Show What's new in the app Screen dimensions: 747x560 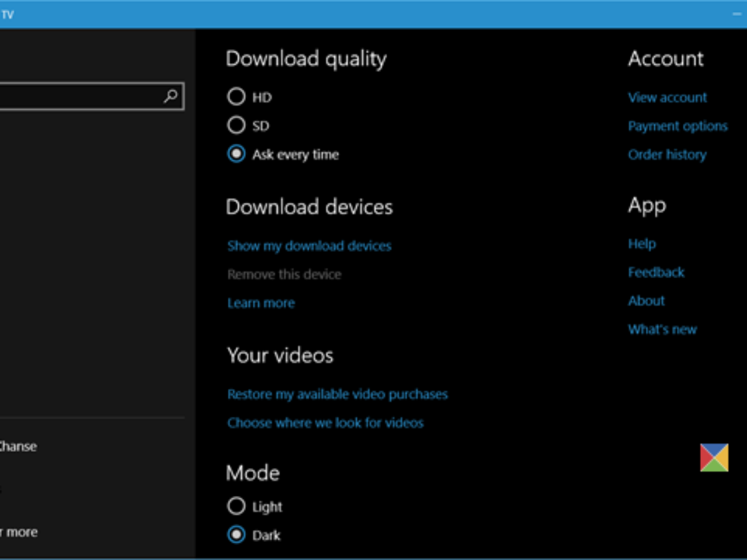[x=662, y=330]
